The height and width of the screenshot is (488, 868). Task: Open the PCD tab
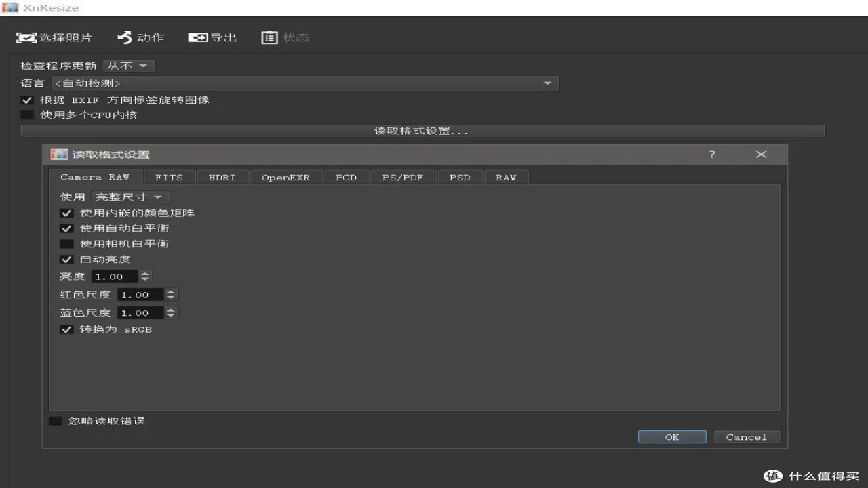(347, 178)
